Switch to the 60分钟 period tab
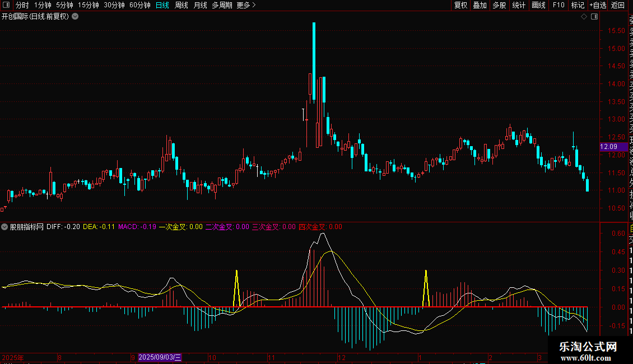633x364 pixels. pos(139,5)
